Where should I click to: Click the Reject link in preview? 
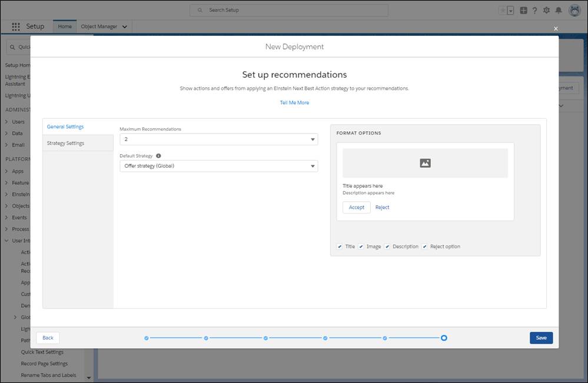[382, 207]
